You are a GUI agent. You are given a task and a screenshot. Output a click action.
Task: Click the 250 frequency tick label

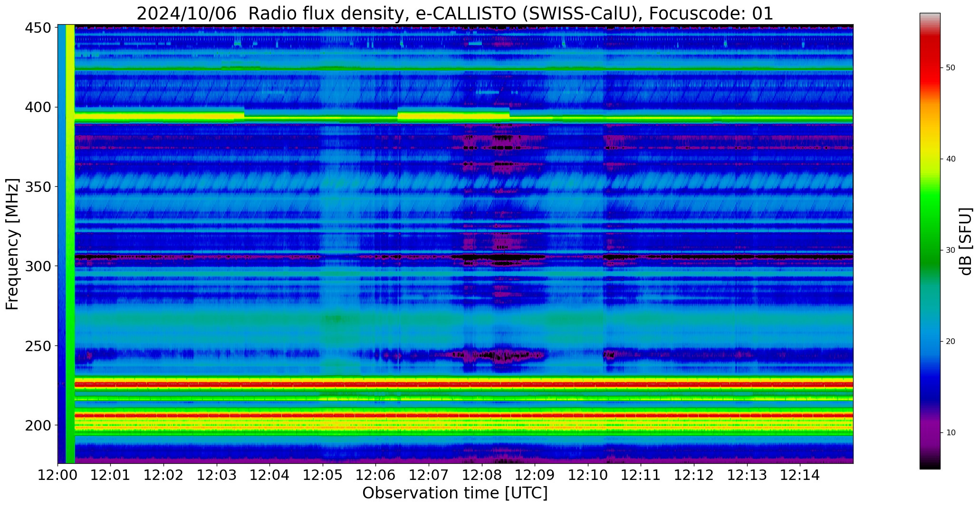38,345
